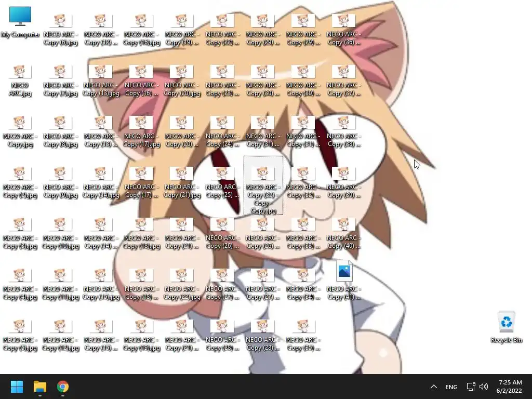Viewport: 532px width, 399px height.
Task: Select file labeled Copy (20).jpg
Action: coord(182,81)
